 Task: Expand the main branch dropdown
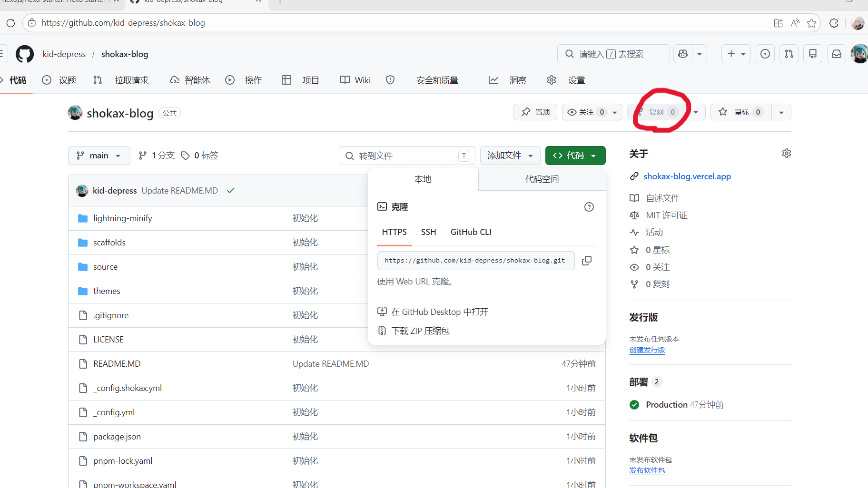tap(99, 156)
